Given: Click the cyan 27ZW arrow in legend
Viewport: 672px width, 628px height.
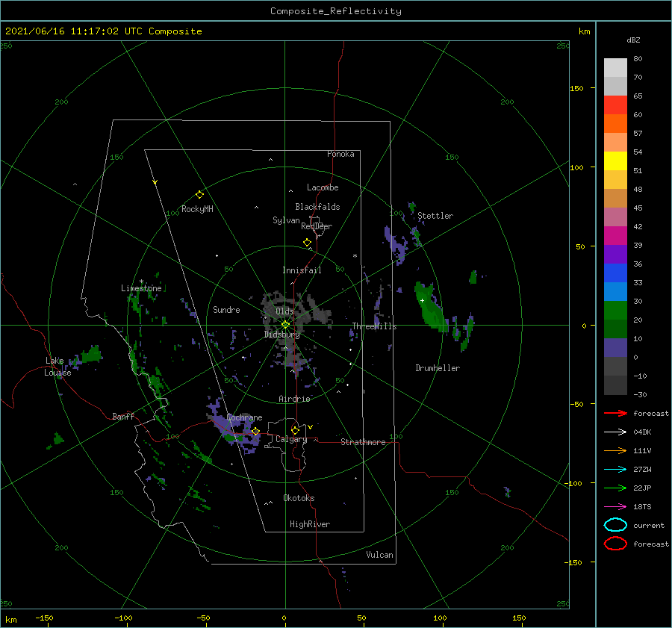Looking at the screenshot, I should click(x=615, y=470).
